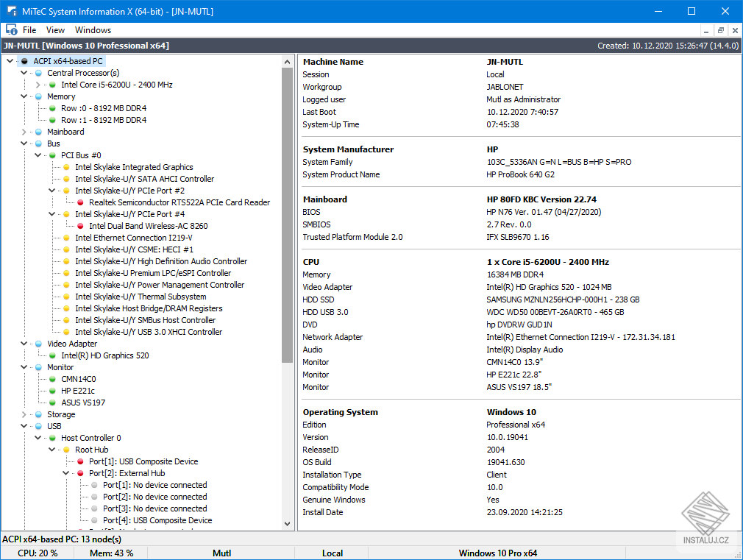The width and height of the screenshot is (743, 560).
Task: Click the red Port[2]: External Hub icon
Action: [81, 473]
